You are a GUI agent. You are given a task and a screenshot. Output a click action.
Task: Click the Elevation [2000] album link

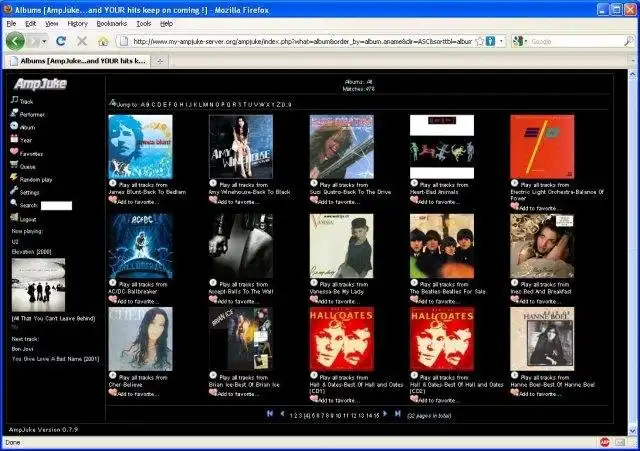point(31,252)
